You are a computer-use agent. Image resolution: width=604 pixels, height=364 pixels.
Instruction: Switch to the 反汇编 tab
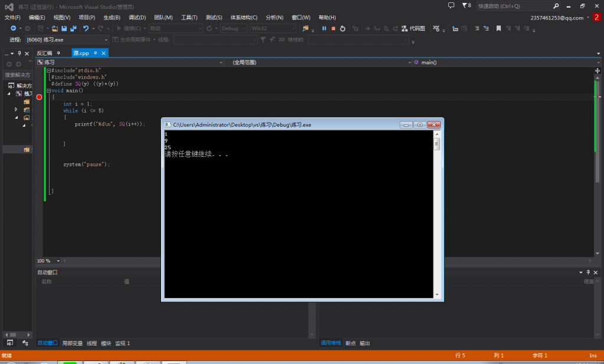point(44,53)
